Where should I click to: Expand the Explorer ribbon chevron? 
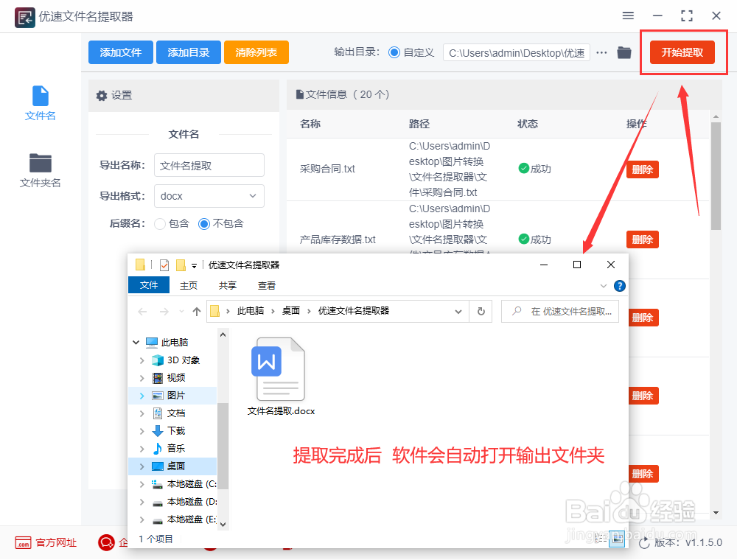click(604, 286)
